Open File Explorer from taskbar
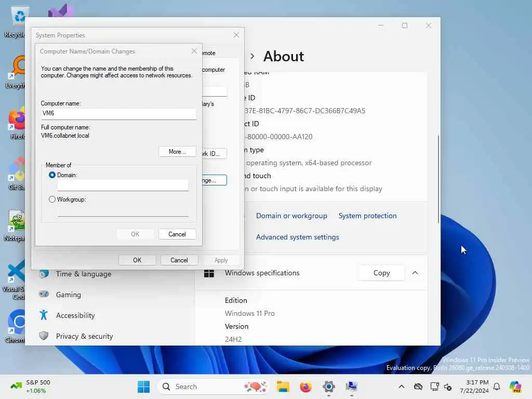 [x=283, y=387]
